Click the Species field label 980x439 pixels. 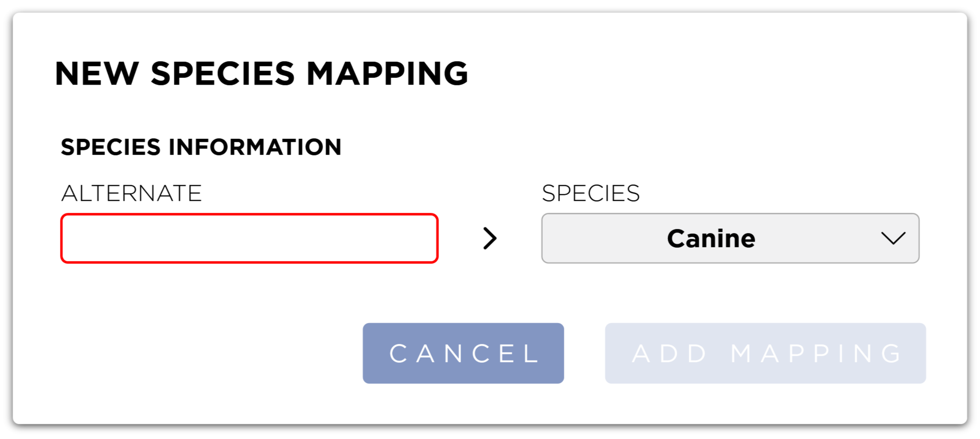[x=590, y=193]
